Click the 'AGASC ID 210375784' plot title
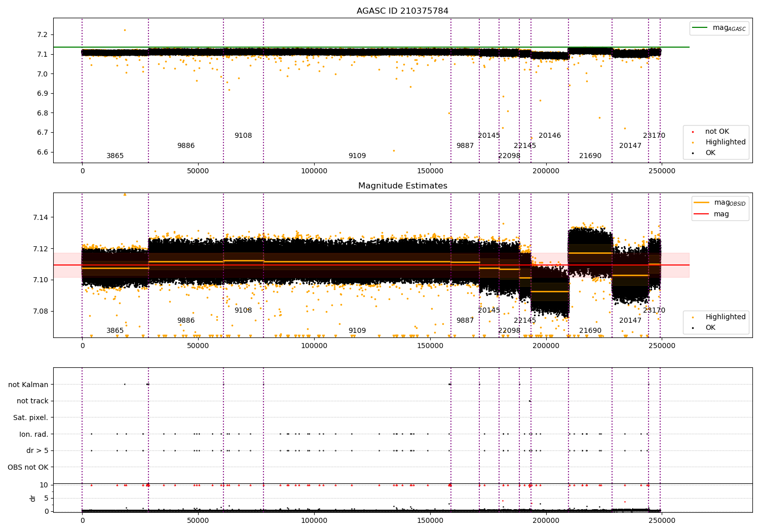Image resolution: width=760 pixels, height=532 pixels. (402, 11)
